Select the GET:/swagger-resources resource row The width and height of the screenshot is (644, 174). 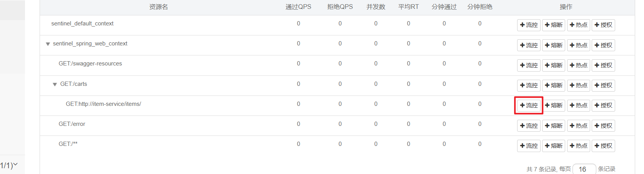90,64
